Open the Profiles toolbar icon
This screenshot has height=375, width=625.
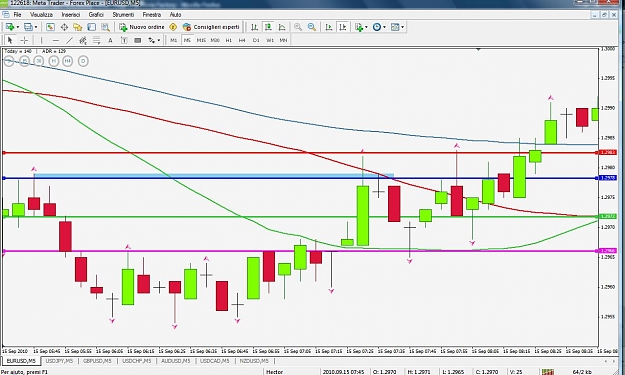tap(28, 27)
